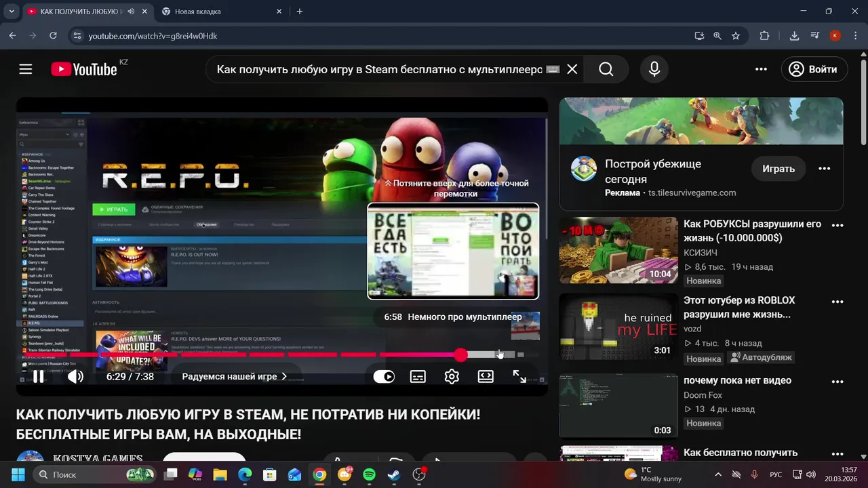868x488 pixels.
Task: Open the media controls icon in Chrome toolbar
Action: (x=815, y=36)
